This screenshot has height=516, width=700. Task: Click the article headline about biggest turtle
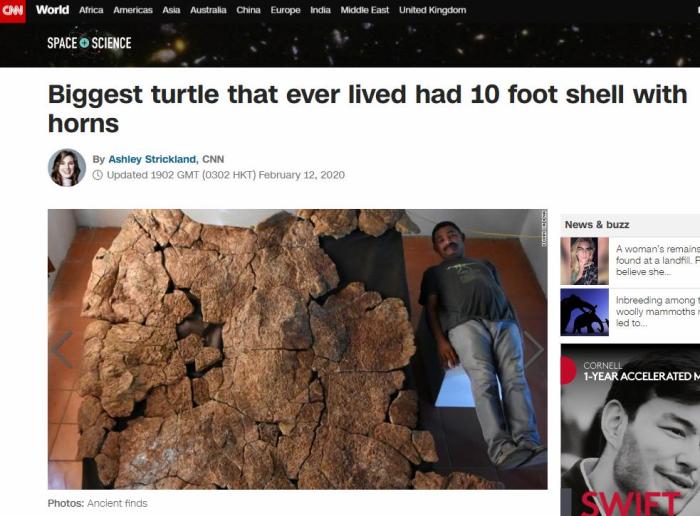point(367,108)
